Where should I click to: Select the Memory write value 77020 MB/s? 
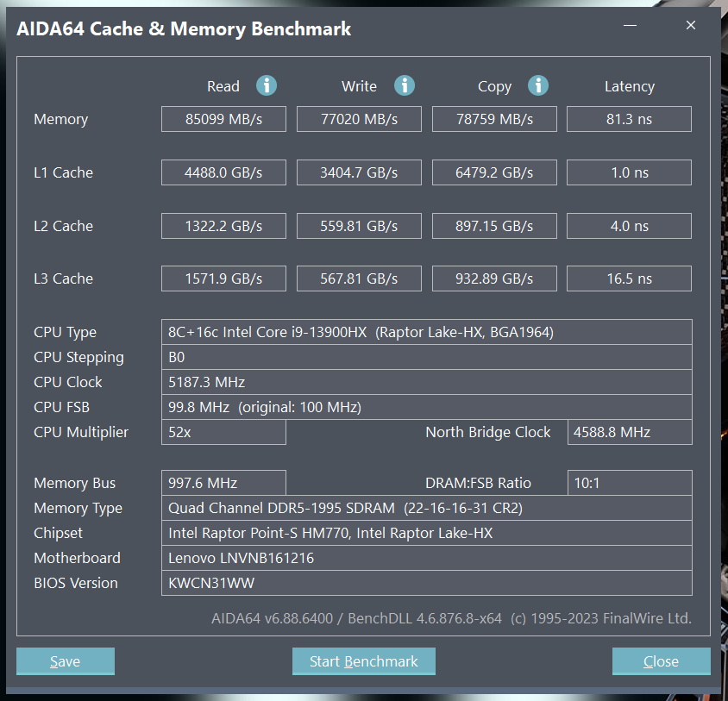coord(360,119)
